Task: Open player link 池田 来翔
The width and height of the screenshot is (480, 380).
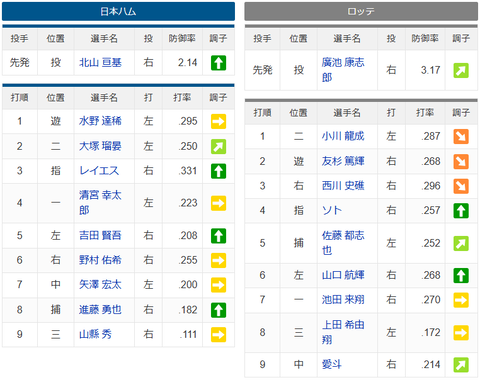Action: tap(343, 300)
